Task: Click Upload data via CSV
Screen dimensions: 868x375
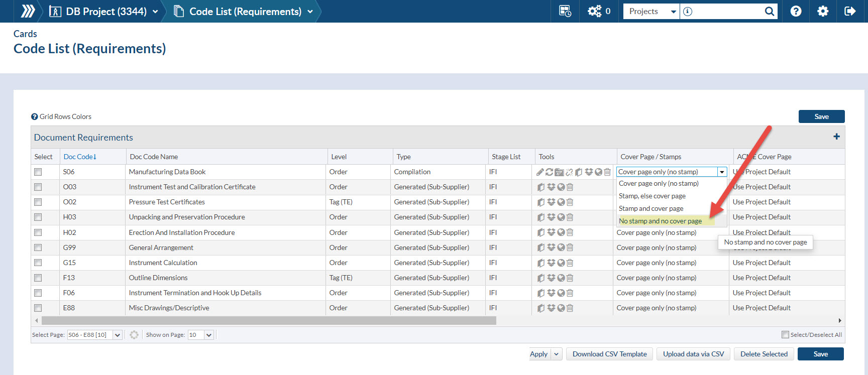Action: (693, 354)
